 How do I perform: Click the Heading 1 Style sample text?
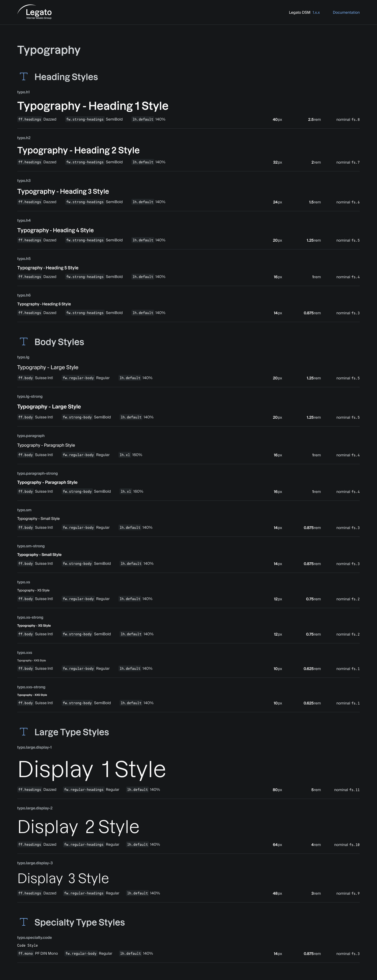click(93, 106)
